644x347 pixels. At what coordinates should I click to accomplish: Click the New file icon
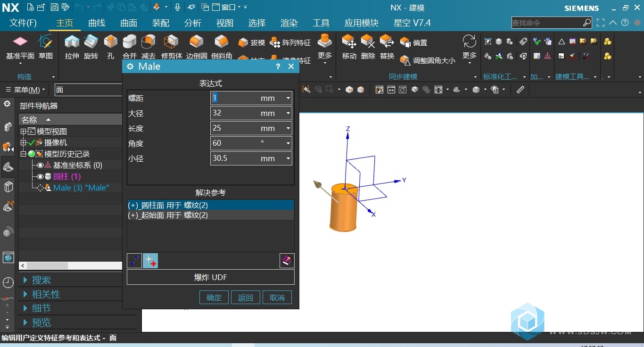[x=31, y=7]
